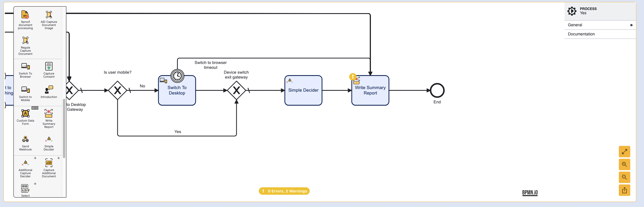
Task: Select Custom Data Form palette item
Action: point(25,117)
